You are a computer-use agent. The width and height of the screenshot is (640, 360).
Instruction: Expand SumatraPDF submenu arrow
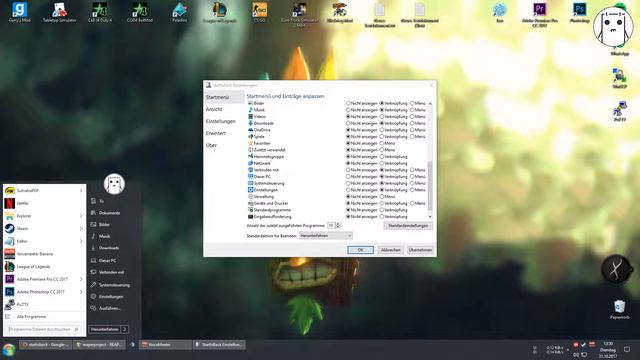tap(81, 191)
